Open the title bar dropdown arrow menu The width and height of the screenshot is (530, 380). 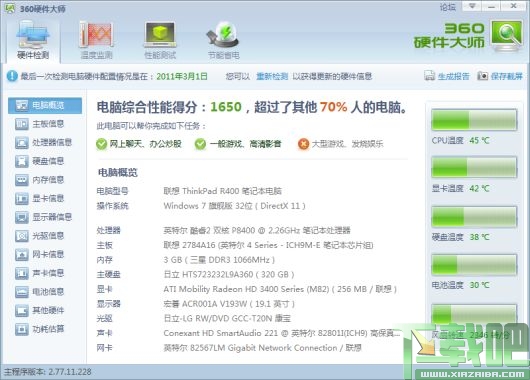pos(472,6)
